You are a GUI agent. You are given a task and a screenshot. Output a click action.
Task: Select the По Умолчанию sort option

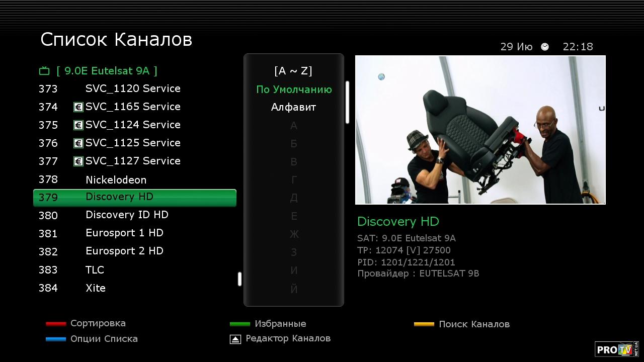294,89
